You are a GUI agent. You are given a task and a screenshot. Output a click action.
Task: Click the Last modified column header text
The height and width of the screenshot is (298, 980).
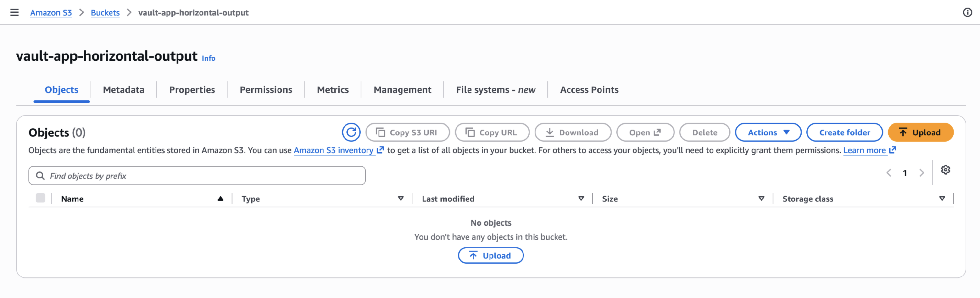pyautogui.click(x=448, y=199)
